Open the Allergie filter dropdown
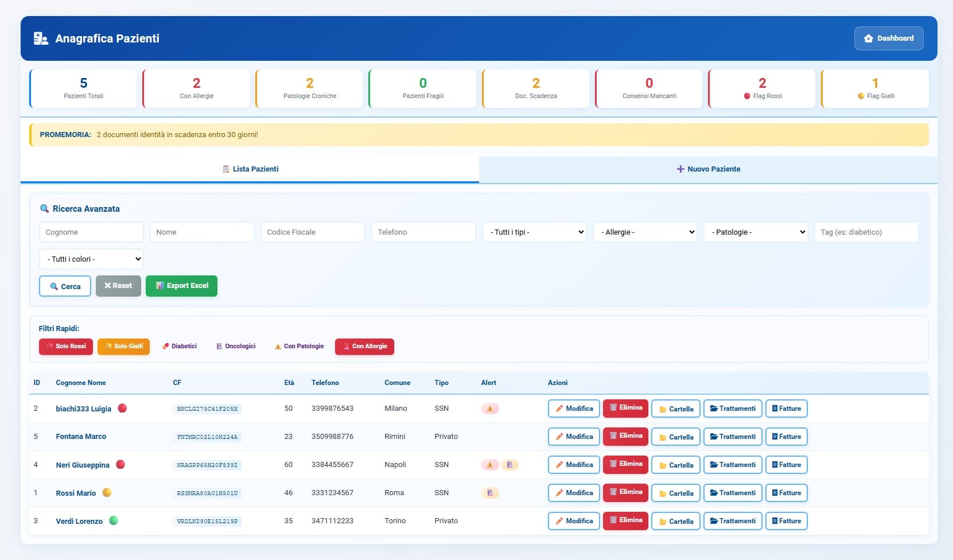953x560 pixels. click(x=645, y=232)
